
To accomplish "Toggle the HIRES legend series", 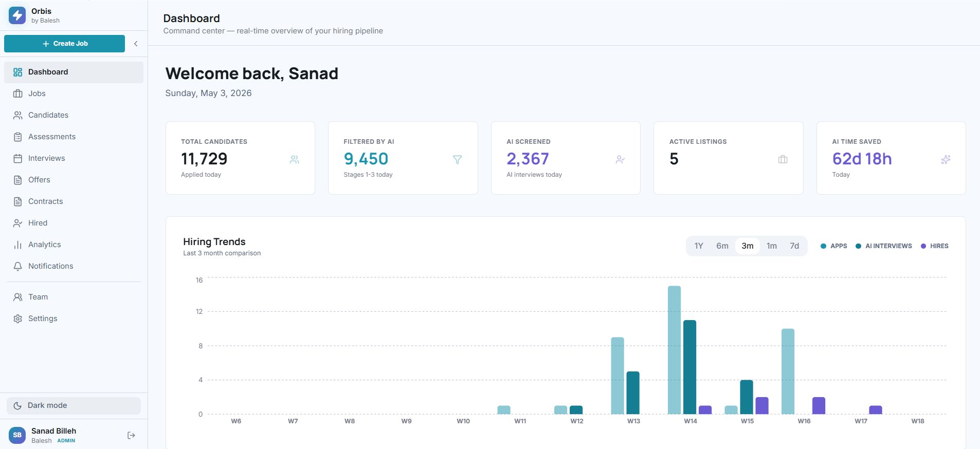I will click(934, 246).
